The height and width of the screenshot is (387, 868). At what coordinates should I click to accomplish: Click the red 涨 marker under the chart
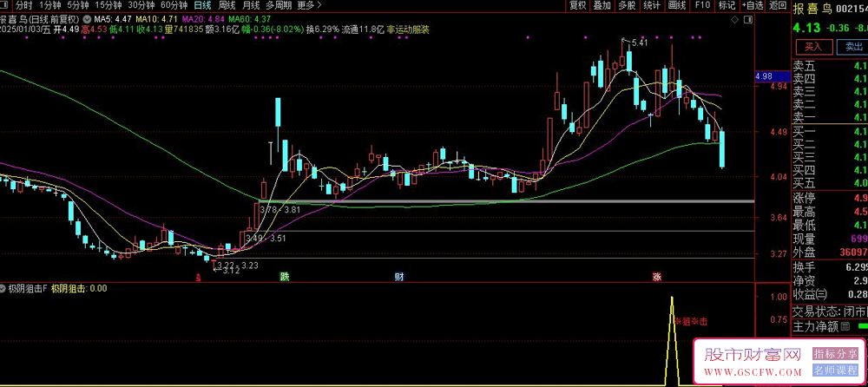(x=658, y=277)
